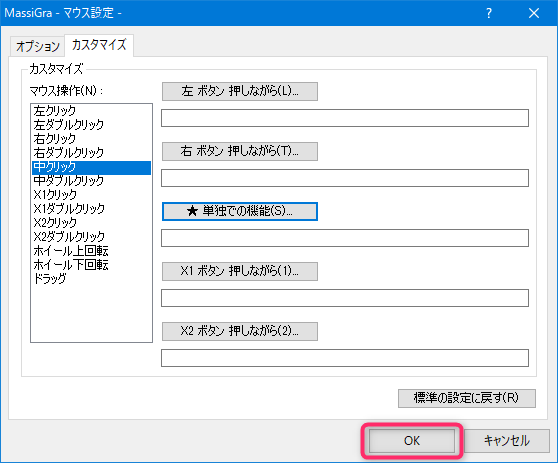The image size is (558, 463).
Task: Click the X1 ボタン 押しながら(1)... button
Action: click(240, 271)
